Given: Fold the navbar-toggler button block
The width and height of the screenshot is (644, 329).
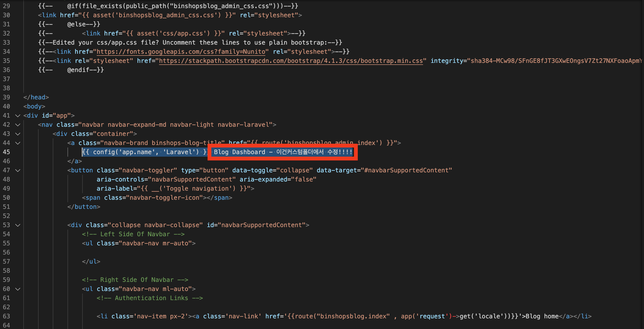Looking at the screenshot, I should pyautogui.click(x=18, y=170).
